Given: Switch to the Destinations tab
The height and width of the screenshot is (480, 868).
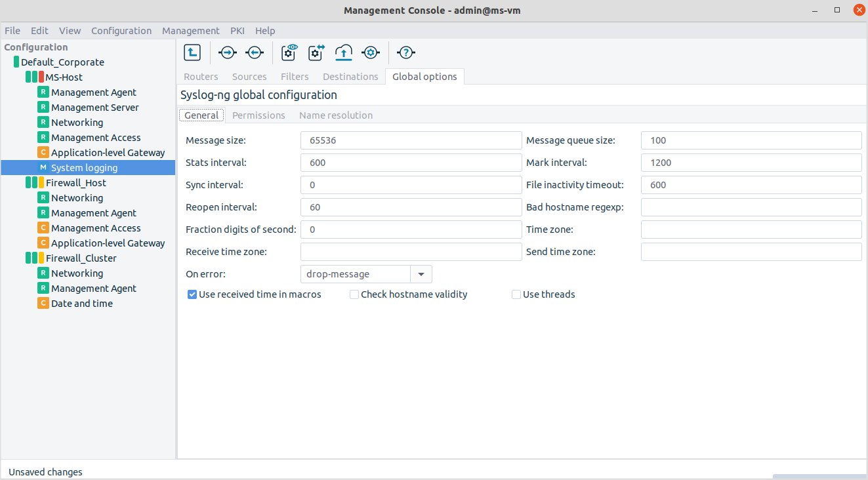Looking at the screenshot, I should 350,77.
